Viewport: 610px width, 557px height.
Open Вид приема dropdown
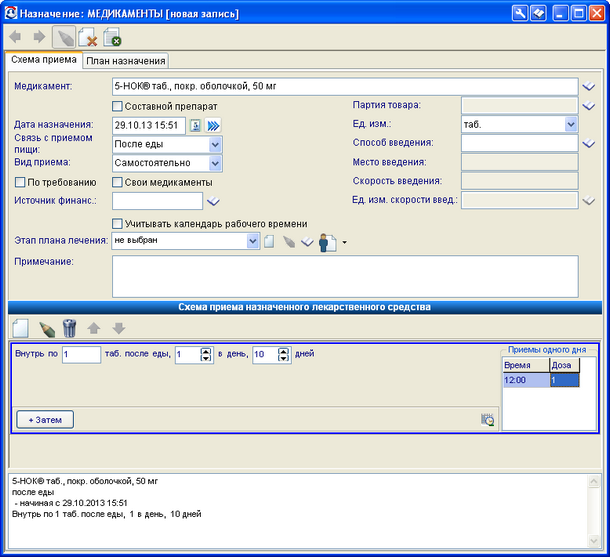pos(215,163)
